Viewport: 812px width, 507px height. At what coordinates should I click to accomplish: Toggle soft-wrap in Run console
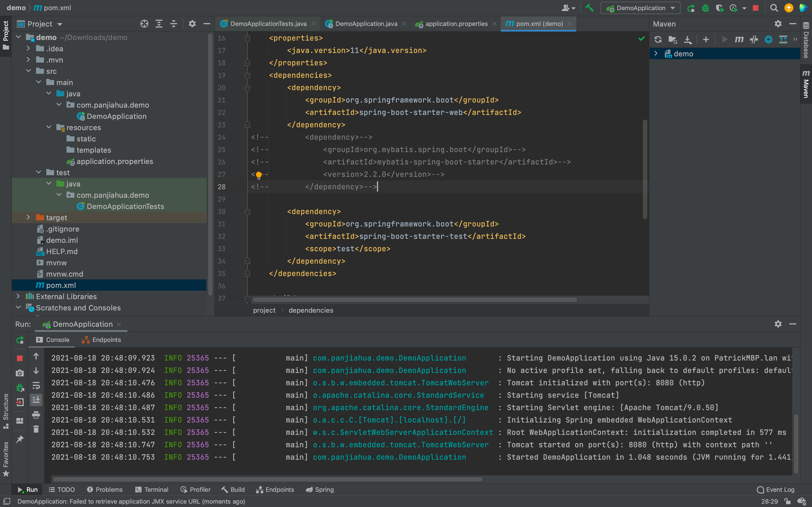point(36,386)
